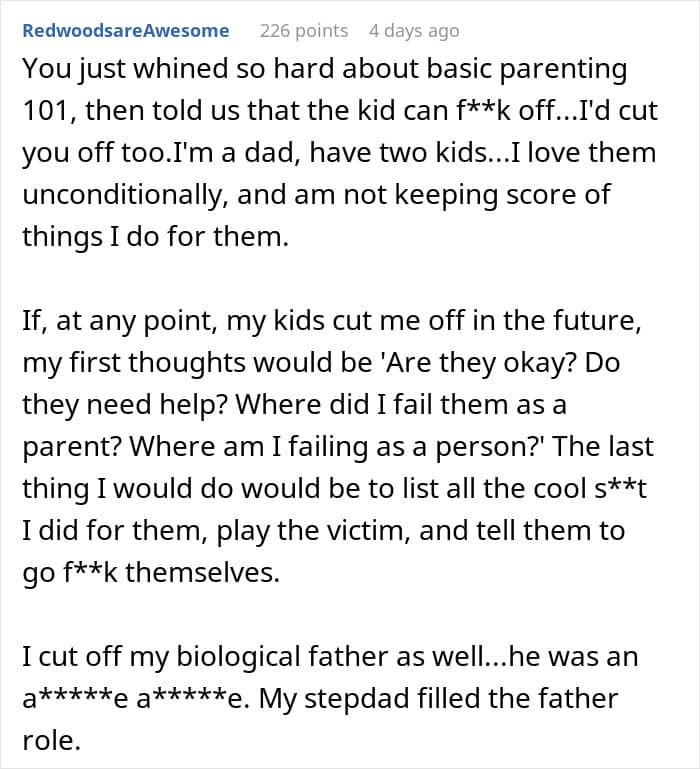Click the paragraph starting 'If, at any point'
This screenshot has height=769, width=700.
[x=338, y=446]
